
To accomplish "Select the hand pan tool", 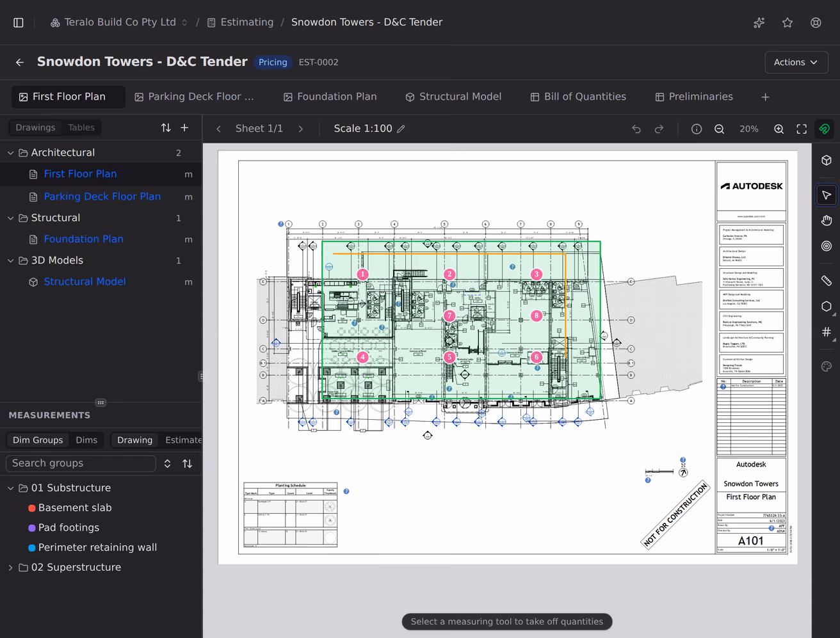I will click(x=827, y=221).
